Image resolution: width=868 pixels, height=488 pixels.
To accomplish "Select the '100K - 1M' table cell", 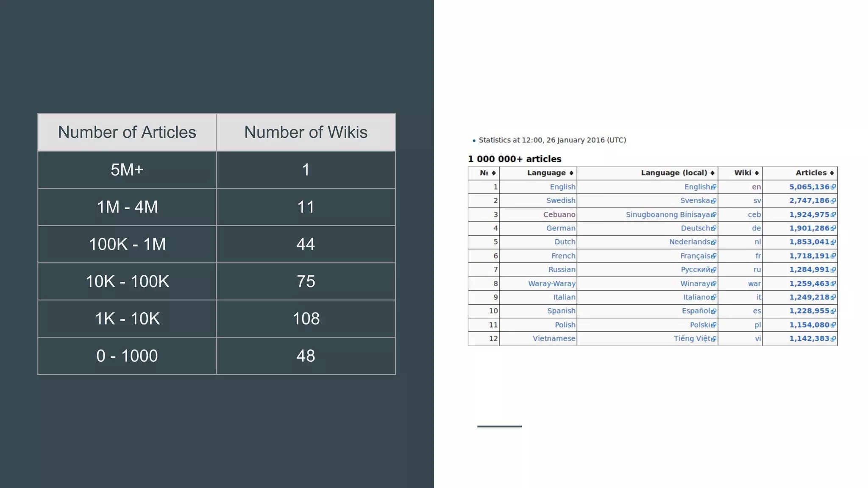I will click(x=127, y=244).
